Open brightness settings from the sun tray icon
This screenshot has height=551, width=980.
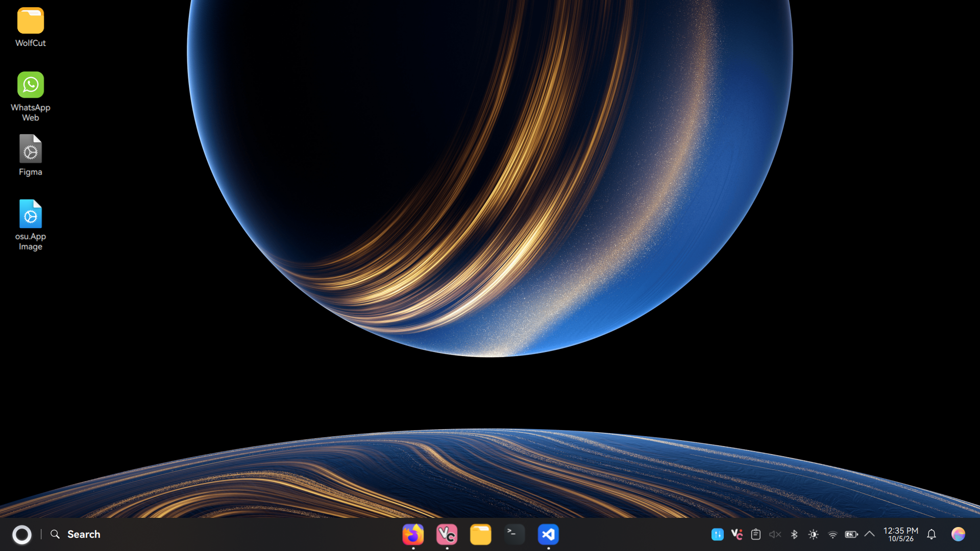pyautogui.click(x=813, y=534)
